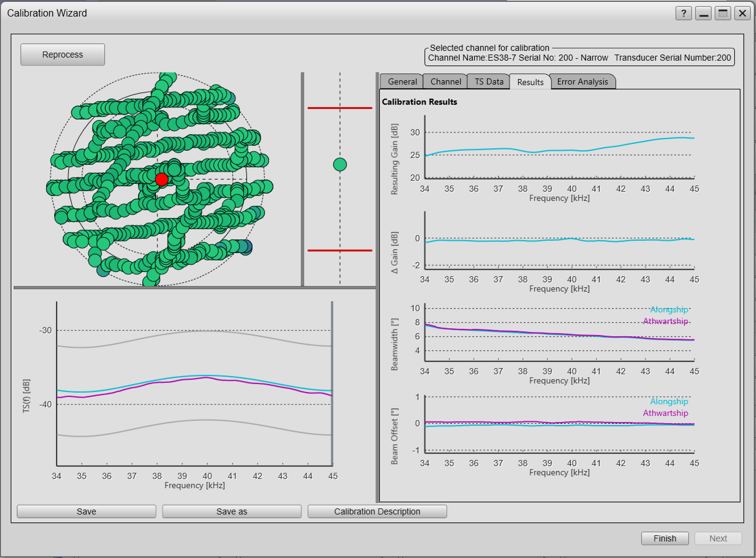This screenshot has width=756, height=558.
Task: Open the help question mark icon
Action: tap(683, 13)
